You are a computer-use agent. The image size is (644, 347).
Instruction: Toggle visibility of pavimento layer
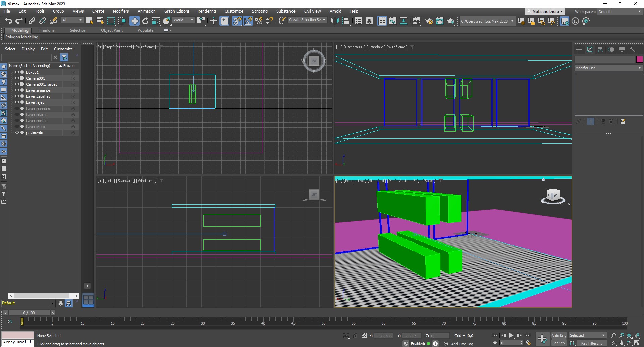click(17, 133)
